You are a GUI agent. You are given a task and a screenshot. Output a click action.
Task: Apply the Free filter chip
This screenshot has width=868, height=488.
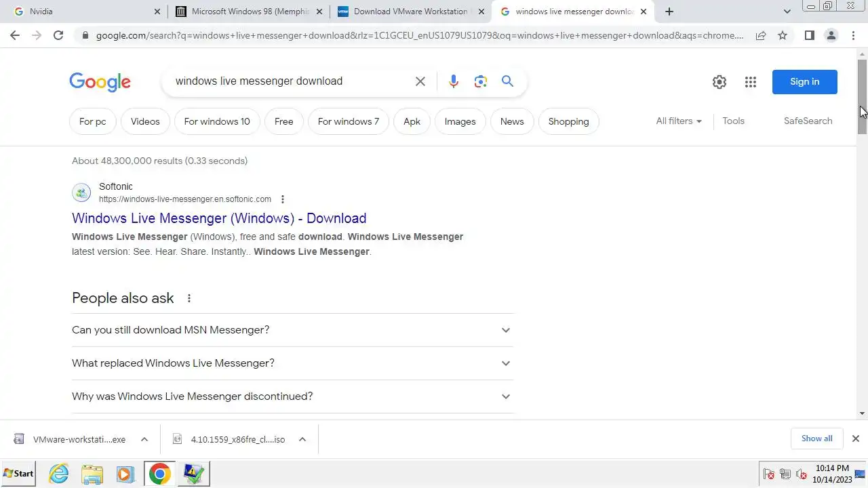point(284,121)
